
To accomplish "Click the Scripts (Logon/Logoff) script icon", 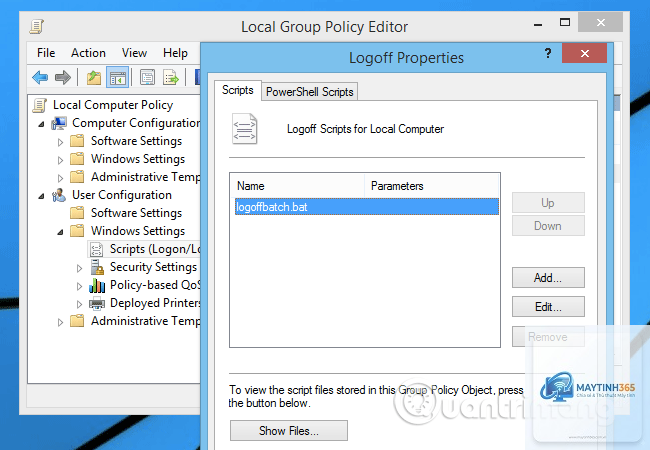I will tap(97, 249).
